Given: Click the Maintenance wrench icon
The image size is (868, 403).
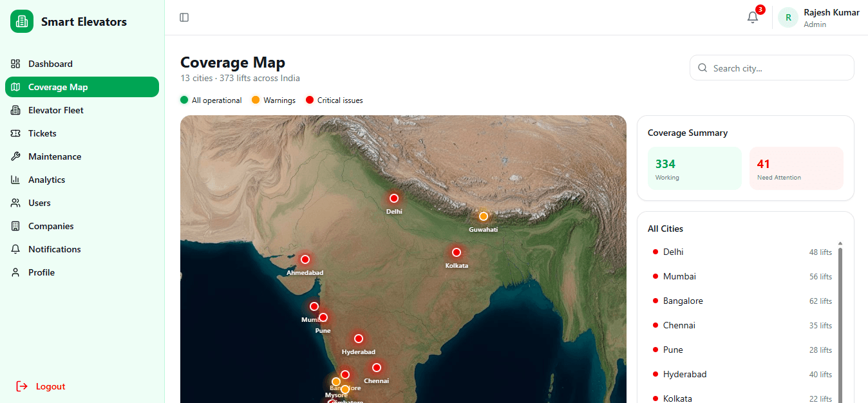Looking at the screenshot, I should click(15, 156).
